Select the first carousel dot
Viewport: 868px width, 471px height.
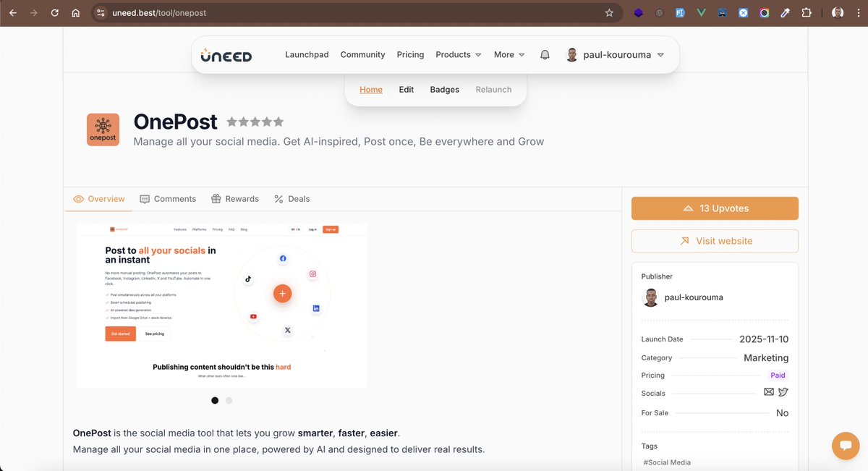(215, 400)
